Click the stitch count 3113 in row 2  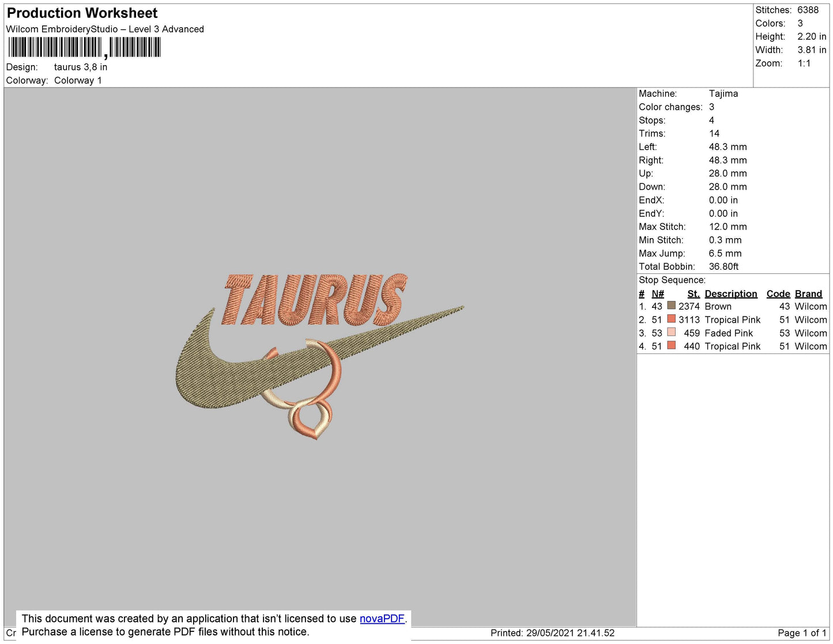click(x=689, y=320)
